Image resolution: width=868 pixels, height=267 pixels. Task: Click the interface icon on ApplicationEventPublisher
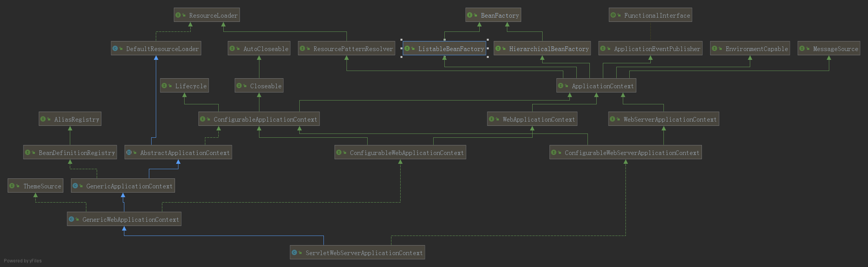603,48
